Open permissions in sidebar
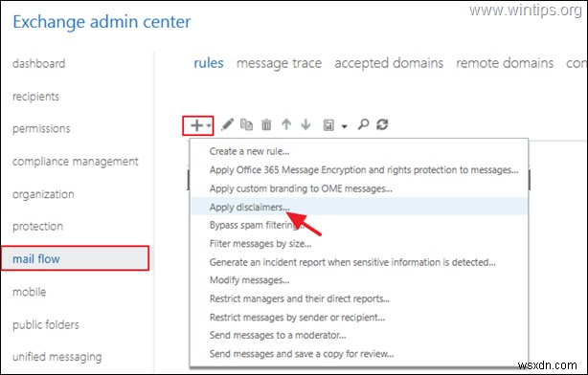This screenshot has width=588, height=375. (x=41, y=129)
